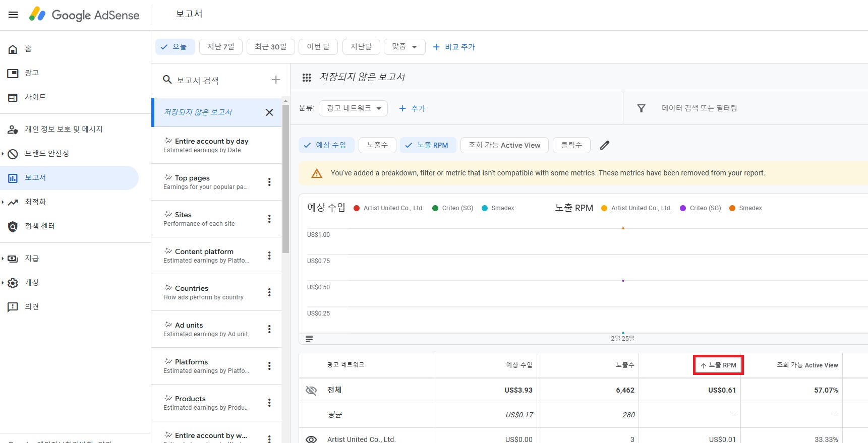The width and height of the screenshot is (868, 443).
Task: Click the warning triangle icon
Action: click(x=317, y=173)
